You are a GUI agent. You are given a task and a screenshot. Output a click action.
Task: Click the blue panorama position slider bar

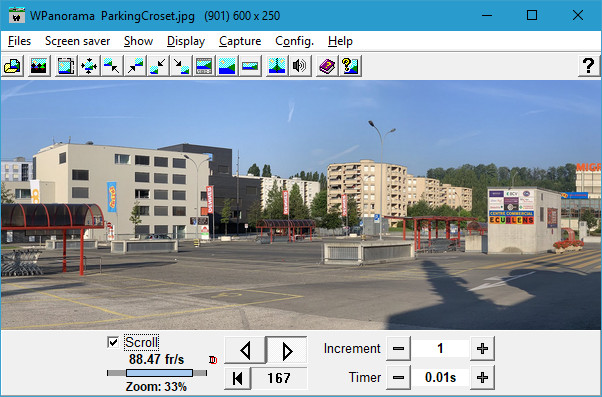[159, 373]
